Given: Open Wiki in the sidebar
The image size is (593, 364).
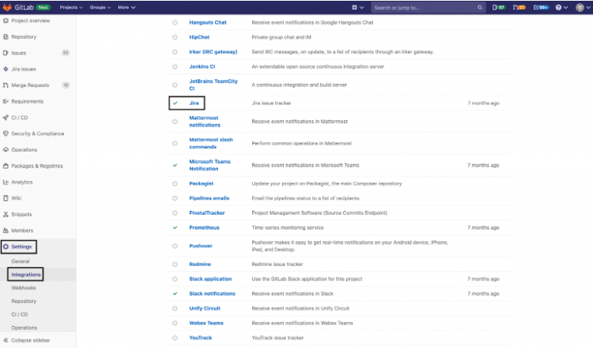Looking at the screenshot, I should [x=12, y=198].
